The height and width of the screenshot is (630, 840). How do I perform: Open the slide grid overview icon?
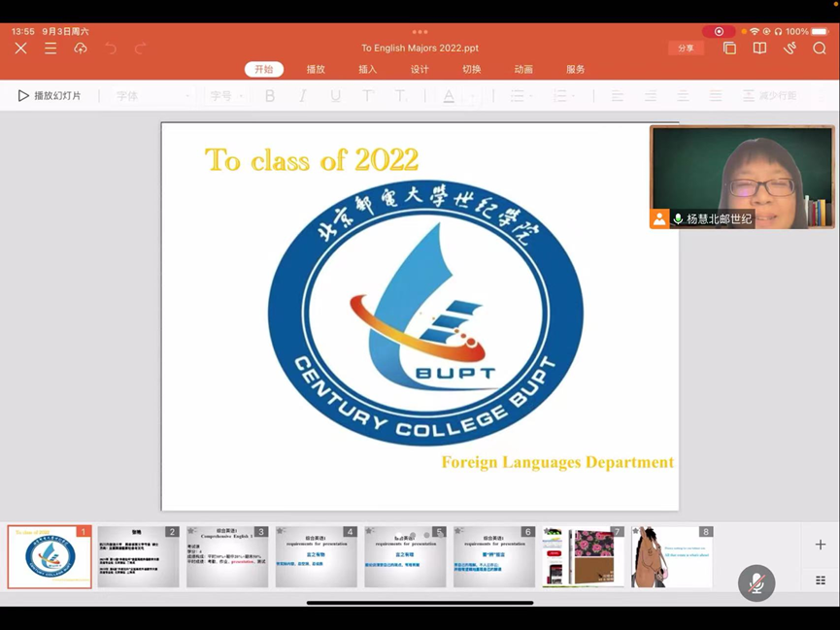(x=821, y=580)
